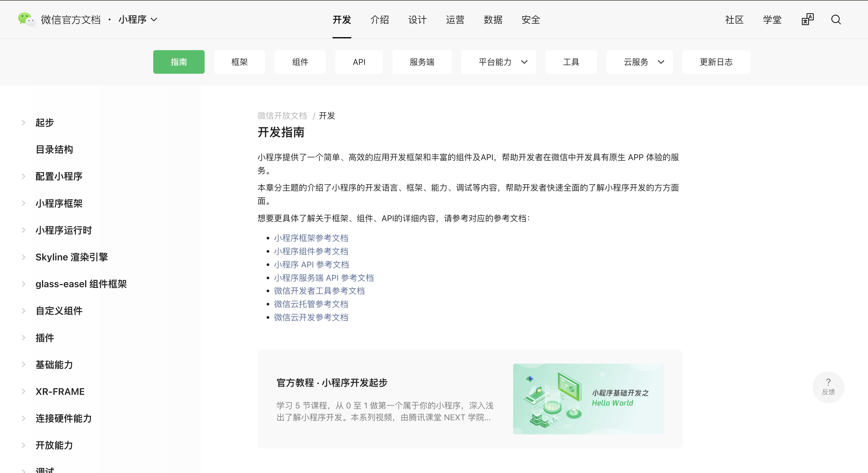Click the WeChat logo icon

[26, 19]
